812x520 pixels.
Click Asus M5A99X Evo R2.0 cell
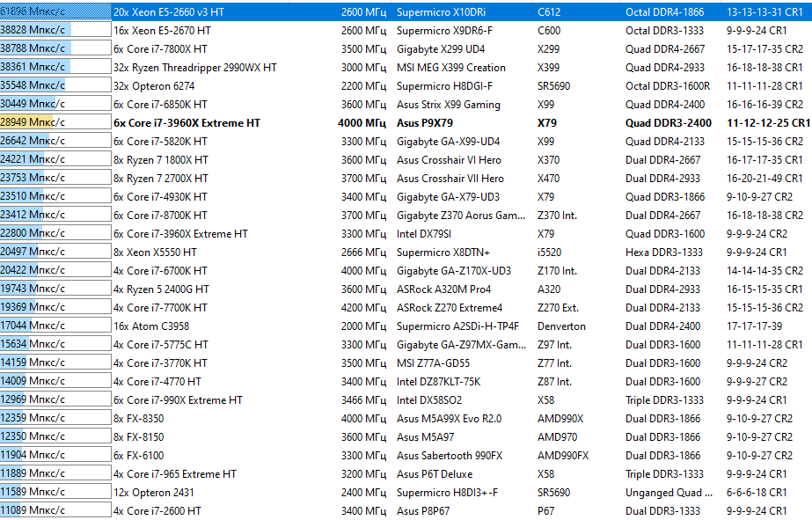(x=450, y=419)
